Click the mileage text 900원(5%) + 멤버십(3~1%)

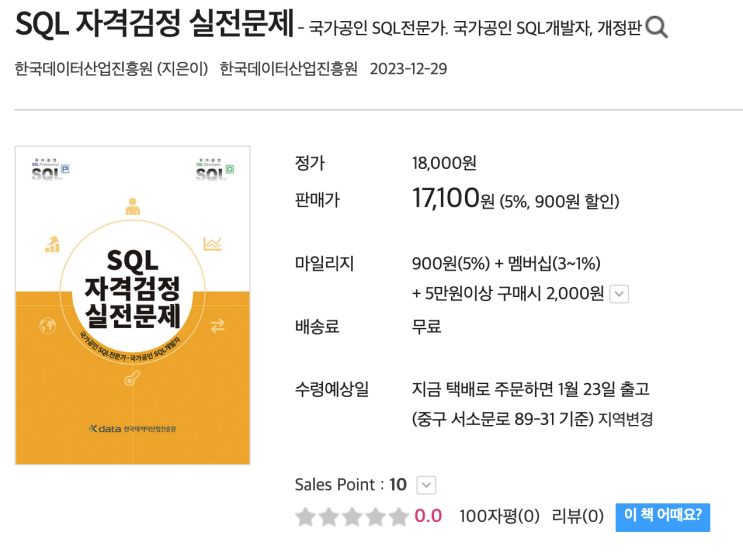pos(506,263)
